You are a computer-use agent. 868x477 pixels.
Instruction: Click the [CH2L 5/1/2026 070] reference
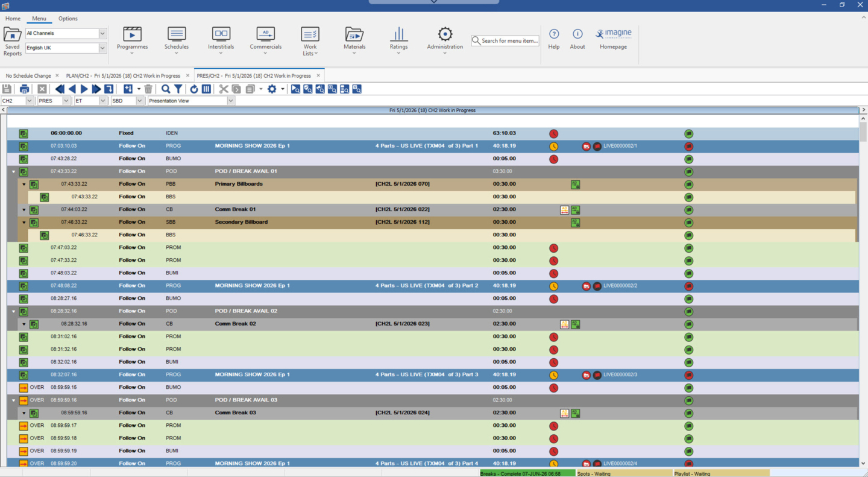coord(403,184)
